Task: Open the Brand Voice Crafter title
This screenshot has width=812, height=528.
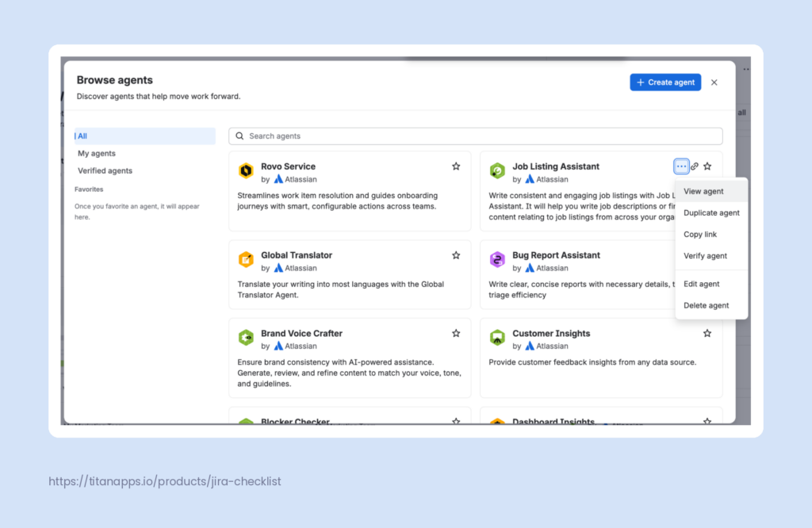Action: click(301, 333)
